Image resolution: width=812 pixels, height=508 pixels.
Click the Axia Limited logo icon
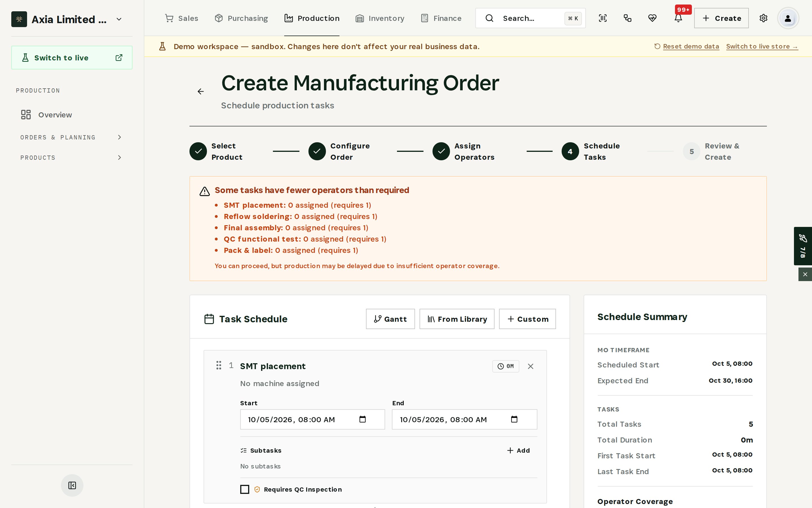click(19, 19)
